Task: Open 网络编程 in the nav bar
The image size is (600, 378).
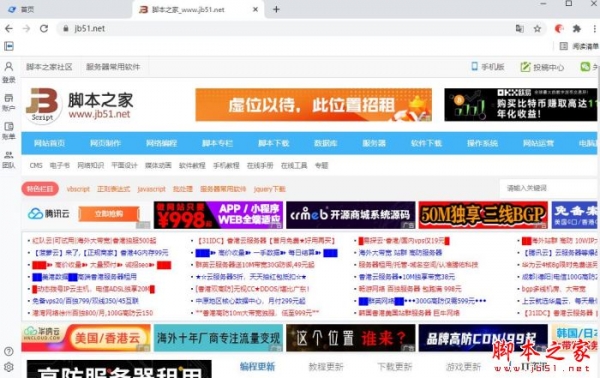Action: tap(161, 143)
